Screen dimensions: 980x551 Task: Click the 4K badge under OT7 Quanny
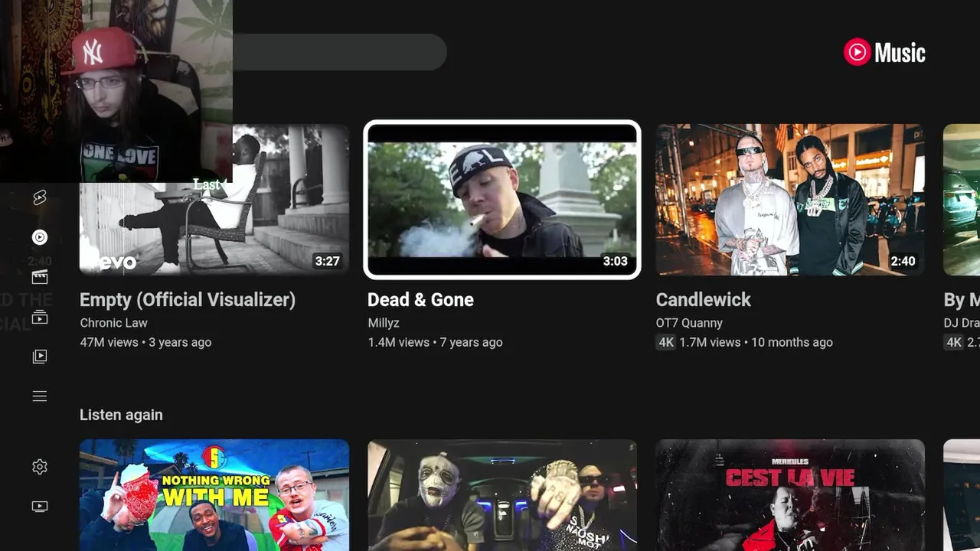666,342
